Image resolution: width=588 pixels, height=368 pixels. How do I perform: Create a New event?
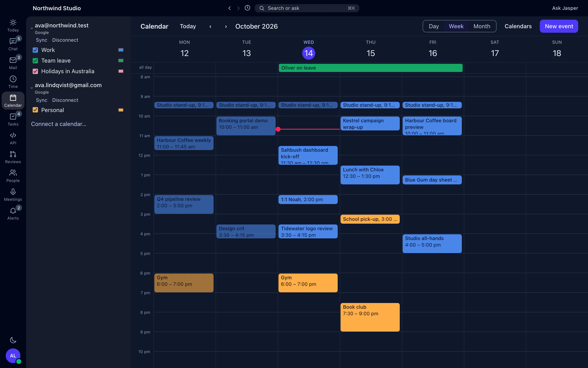point(559,26)
